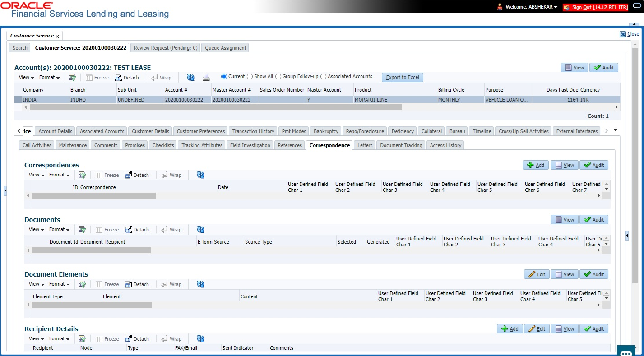Open the Document Tracking sub-tab
The height and width of the screenshot is (356, 644).
[401, 145]
